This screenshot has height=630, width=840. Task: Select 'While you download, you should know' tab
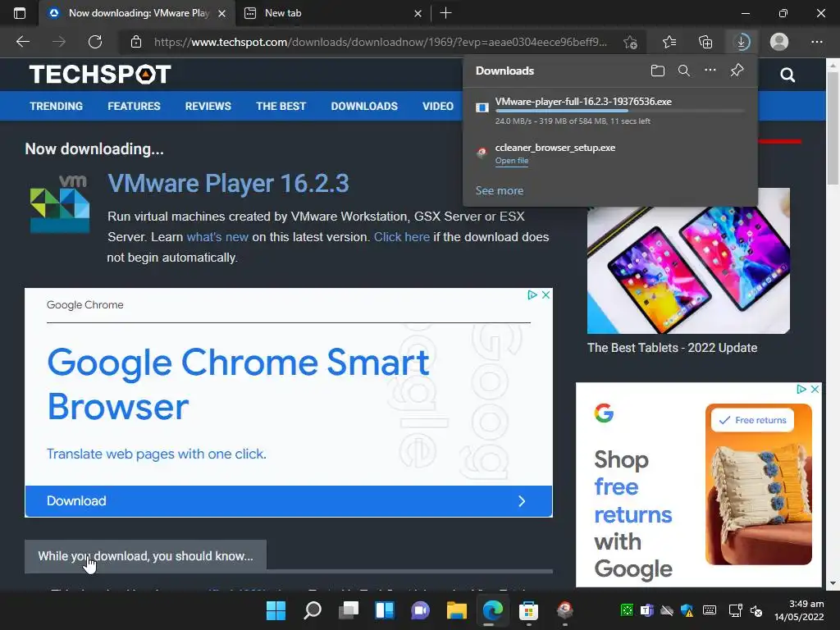146,556
